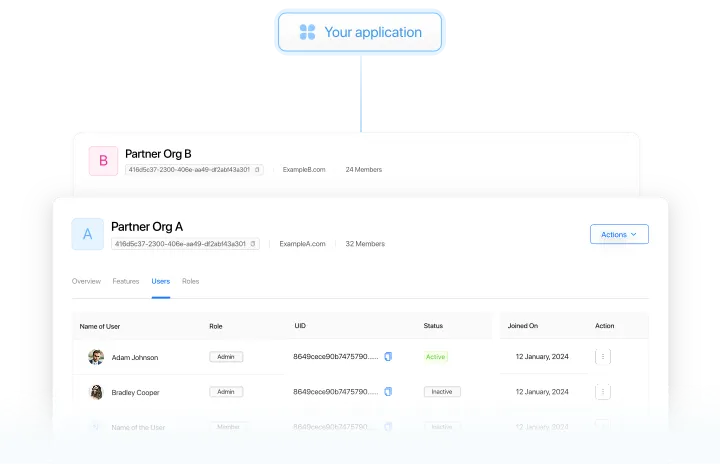This screenshot has height=464, width=720.
Task: Click Bradley Cooper's Admin role badge
Action: tap(226, 392)
